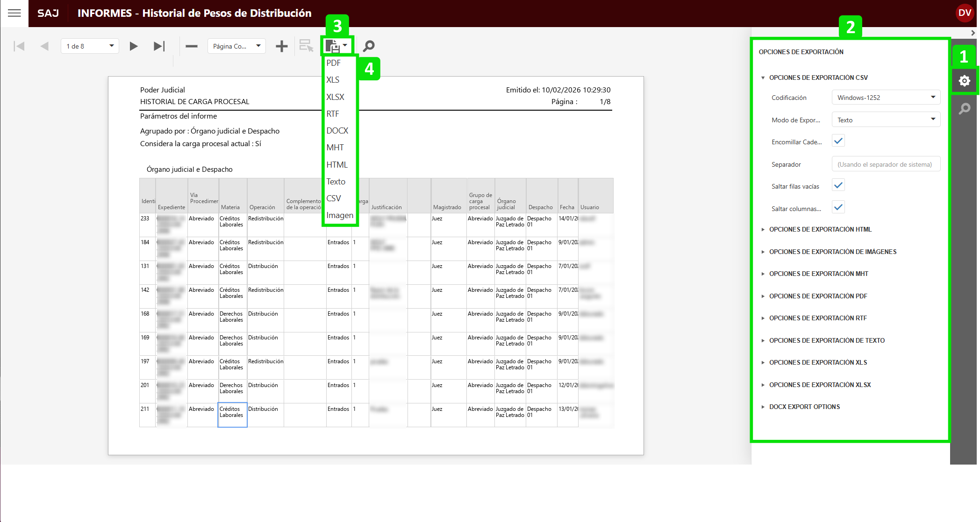Click the export document icon
Viewport: 980px width, 522px height.
(332, 46)
